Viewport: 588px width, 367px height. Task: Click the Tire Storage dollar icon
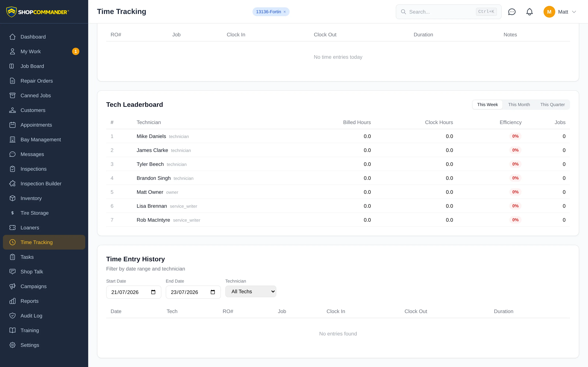(12, 213)
